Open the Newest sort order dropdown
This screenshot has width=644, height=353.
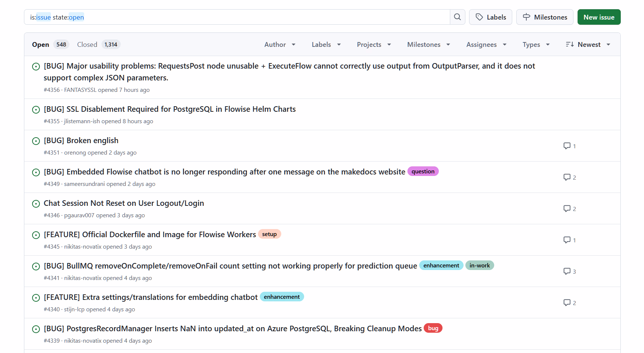588,45
